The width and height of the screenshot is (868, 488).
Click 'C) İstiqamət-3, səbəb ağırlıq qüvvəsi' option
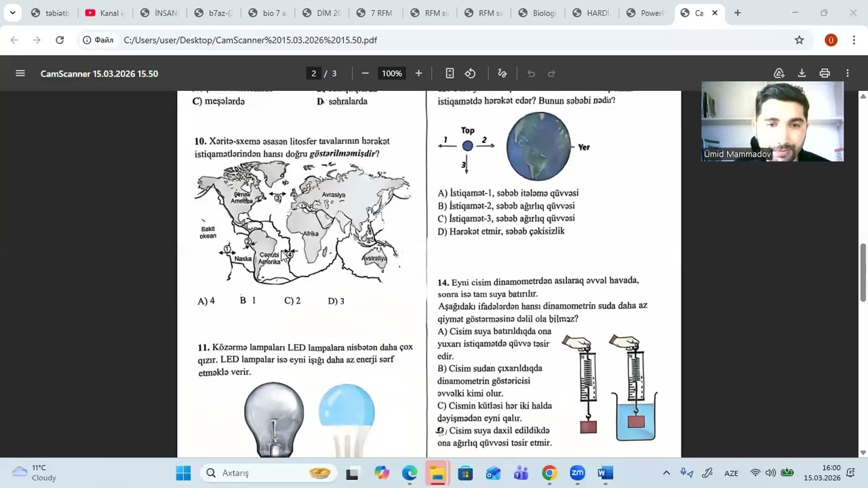coord(506,219)
